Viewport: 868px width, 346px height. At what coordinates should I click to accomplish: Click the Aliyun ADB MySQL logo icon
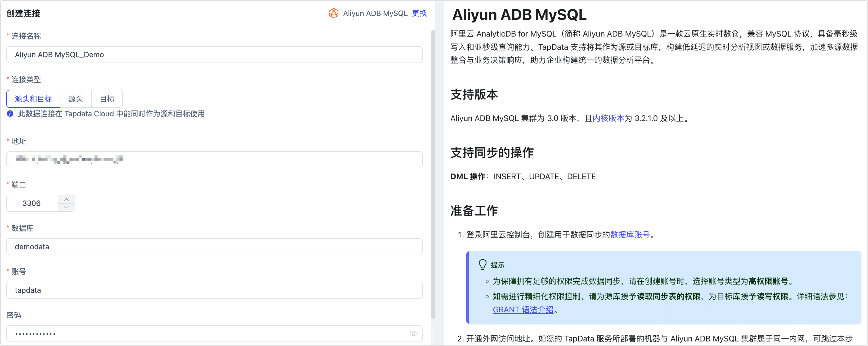pos(333,13)
